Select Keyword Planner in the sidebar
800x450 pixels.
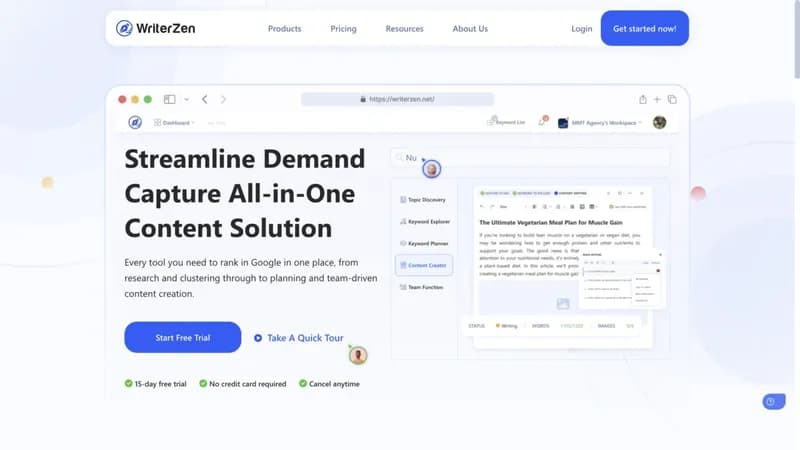point(424,244)
